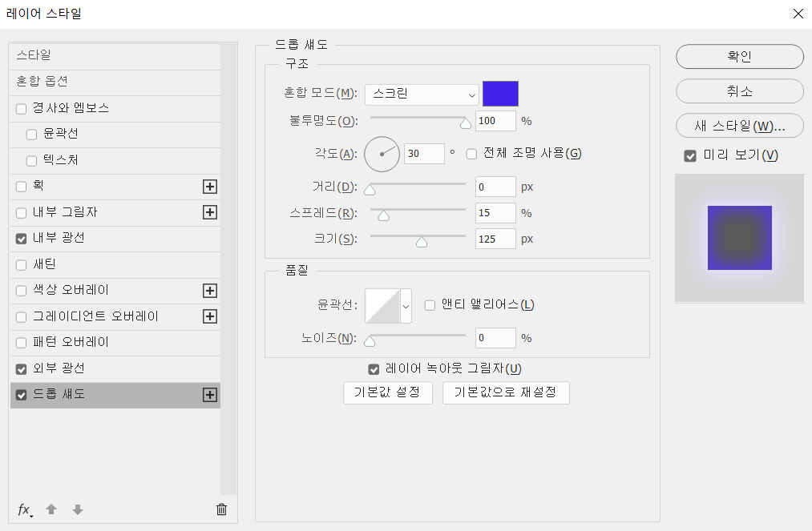This screenshot has width=812, height=531.
Task: Click the contour curve thumbnail
Action: click(x=382, y=306)
